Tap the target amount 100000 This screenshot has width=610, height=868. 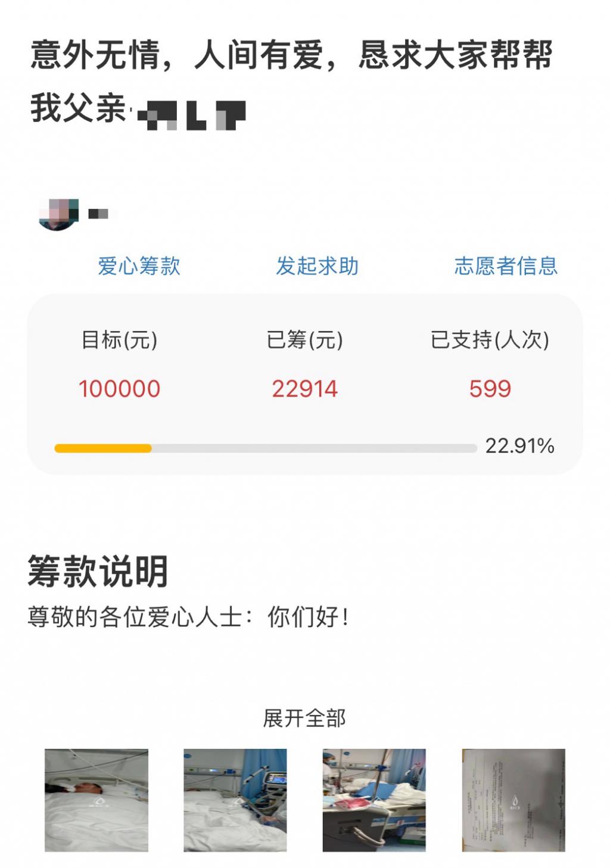(x=120, y=389)
